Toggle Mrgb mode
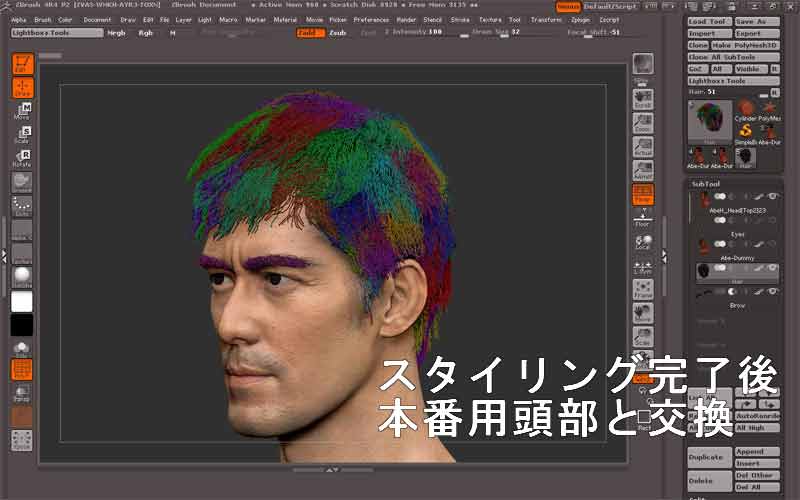This screenshot has width=800, height=500. coord(116,33)
